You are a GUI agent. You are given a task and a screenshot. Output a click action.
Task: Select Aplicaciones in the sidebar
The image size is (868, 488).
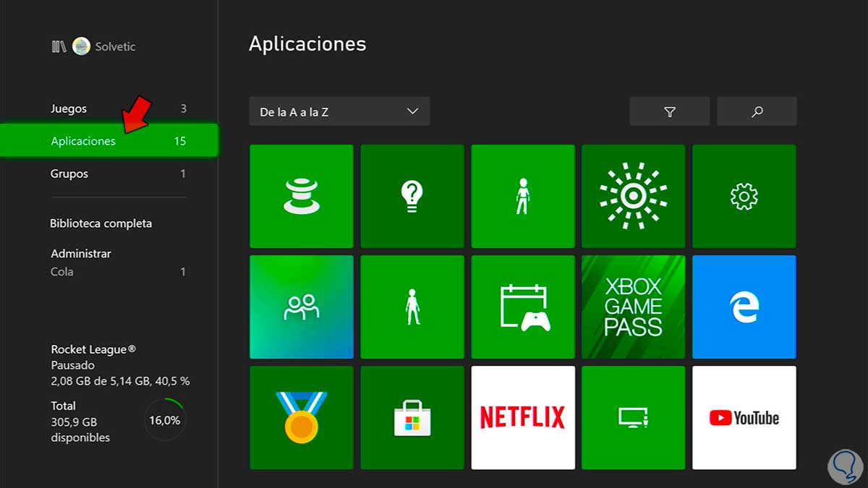(x=109, y=140)
